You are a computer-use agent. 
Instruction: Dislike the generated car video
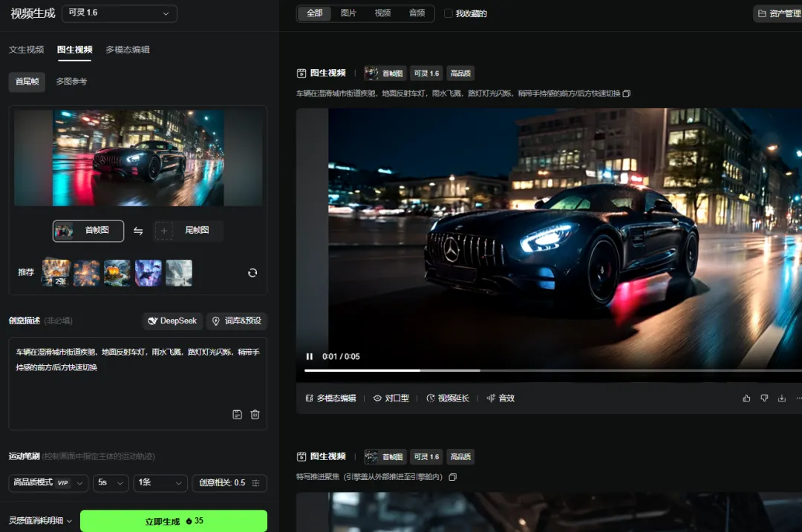tap(764, 398)
